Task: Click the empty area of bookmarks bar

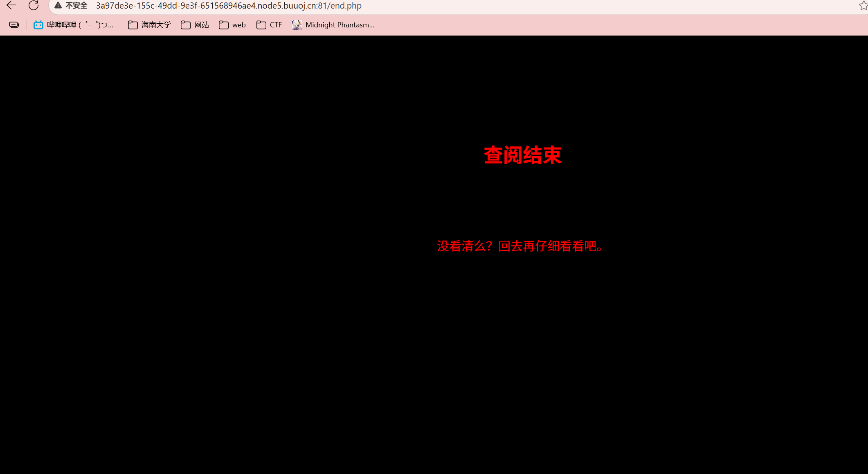Action: (614, 25)
